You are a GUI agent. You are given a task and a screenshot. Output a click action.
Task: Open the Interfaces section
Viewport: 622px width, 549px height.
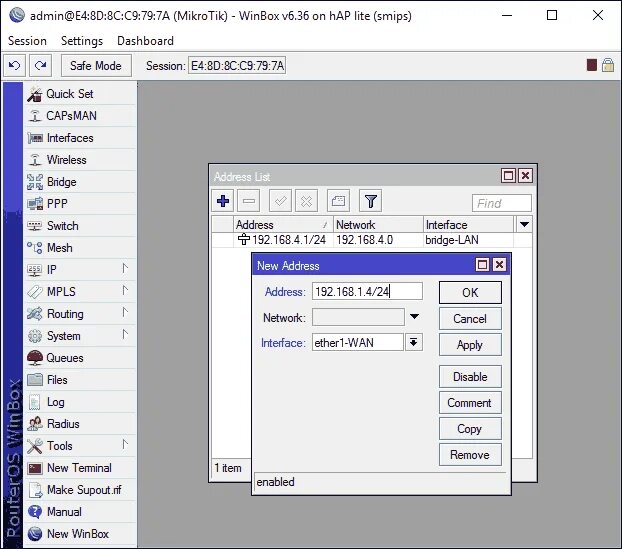[x=79, y=138]
